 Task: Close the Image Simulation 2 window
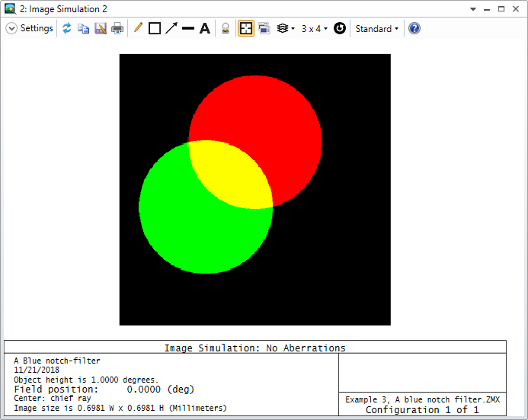pos(516,8)
